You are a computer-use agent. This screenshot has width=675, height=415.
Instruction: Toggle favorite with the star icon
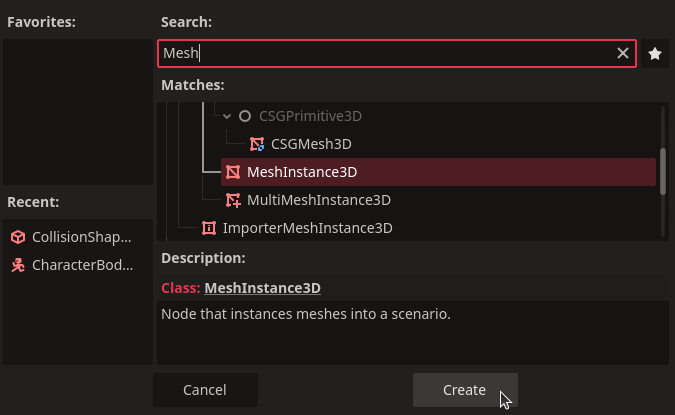pyautogui.click(x=655, y=54)
